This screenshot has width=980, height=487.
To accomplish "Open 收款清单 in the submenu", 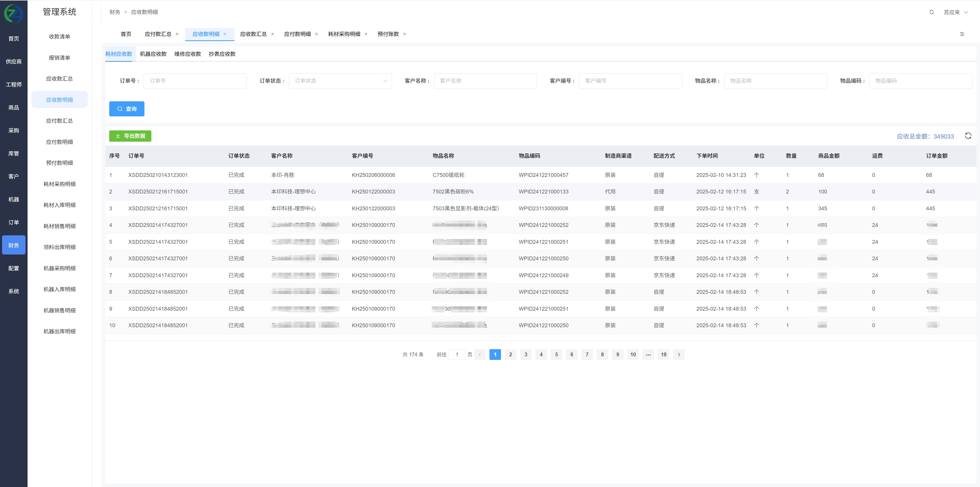I will [59, 36].
